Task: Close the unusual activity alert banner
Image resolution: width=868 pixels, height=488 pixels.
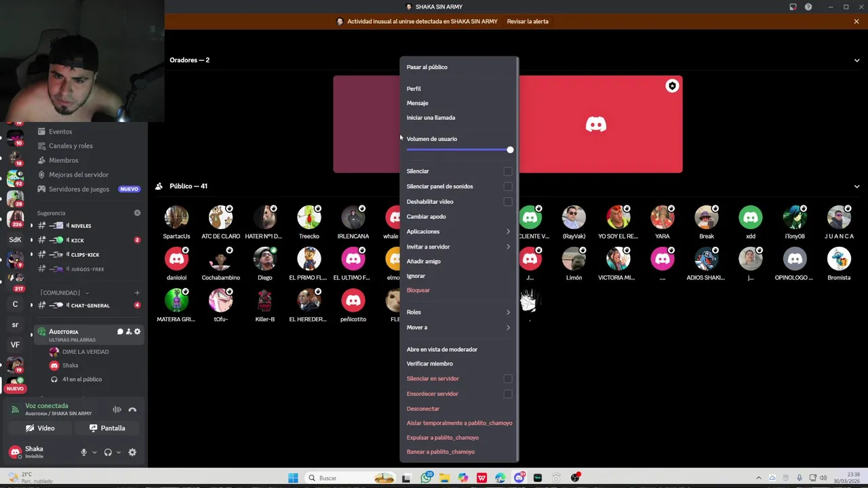Action: click(x=856, y=21)
